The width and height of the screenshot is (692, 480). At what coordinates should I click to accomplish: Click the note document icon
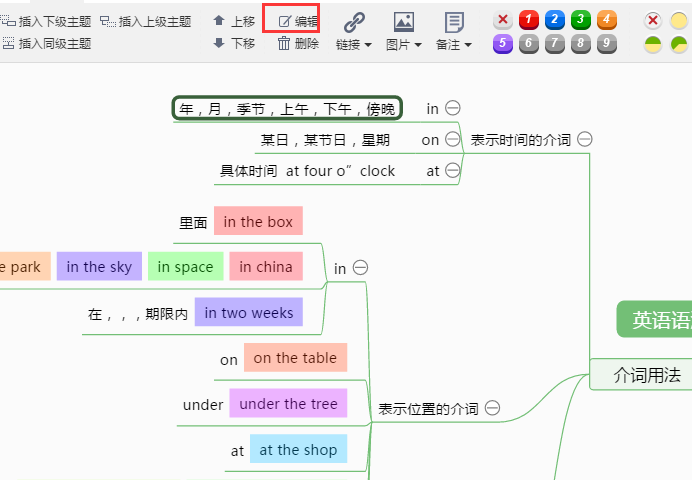454,22
